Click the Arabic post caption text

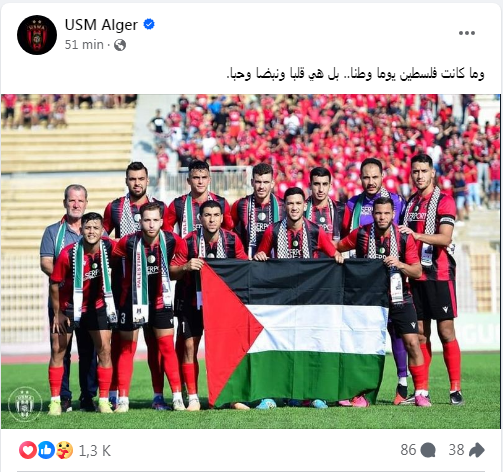coord(355,73)
